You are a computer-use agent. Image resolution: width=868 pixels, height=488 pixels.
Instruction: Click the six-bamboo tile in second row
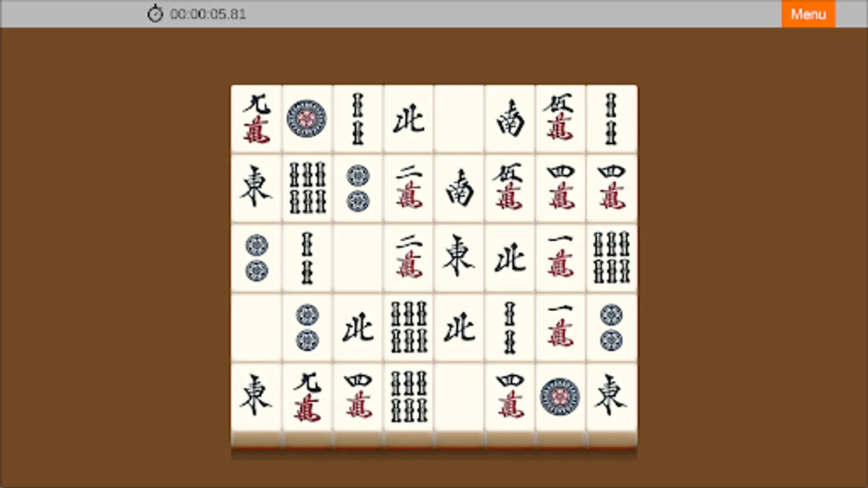click(x=307, y=188)
